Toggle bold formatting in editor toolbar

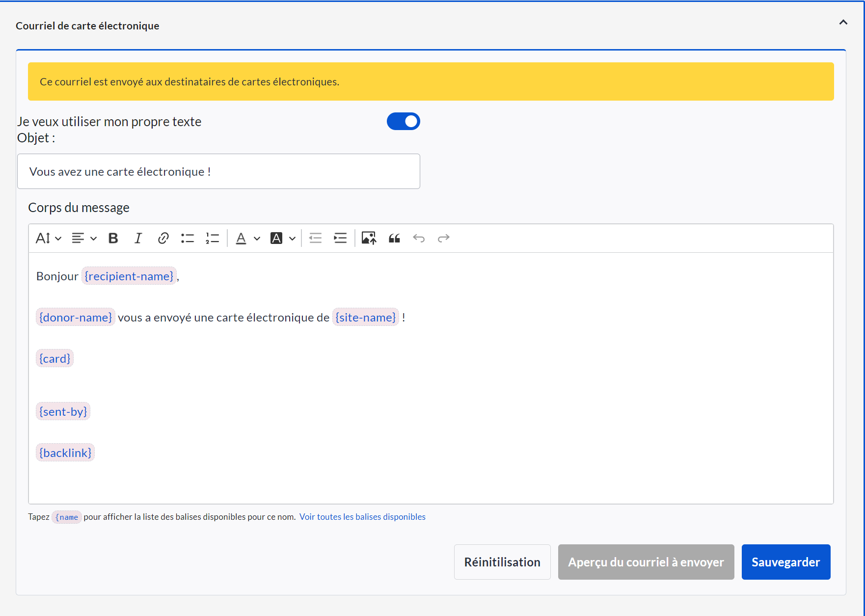pos(113,239)
